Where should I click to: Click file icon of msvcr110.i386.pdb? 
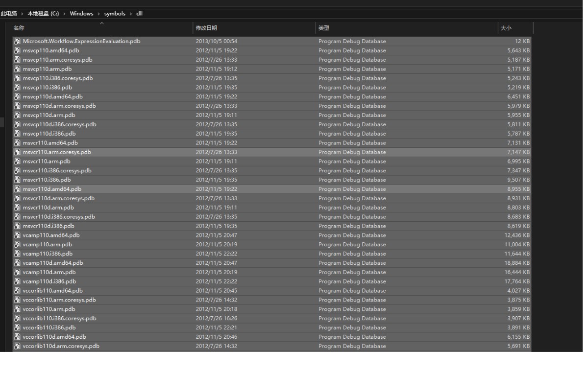pos(17,180)
